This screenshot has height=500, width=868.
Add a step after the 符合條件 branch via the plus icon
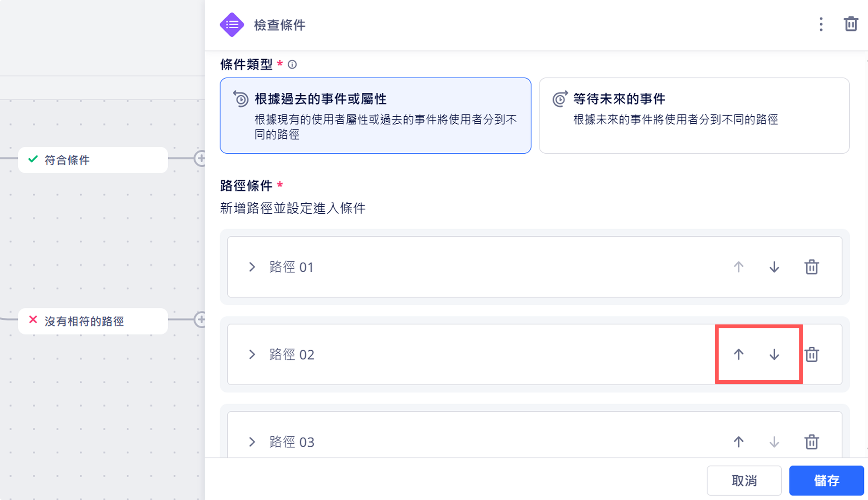[200, 158]
